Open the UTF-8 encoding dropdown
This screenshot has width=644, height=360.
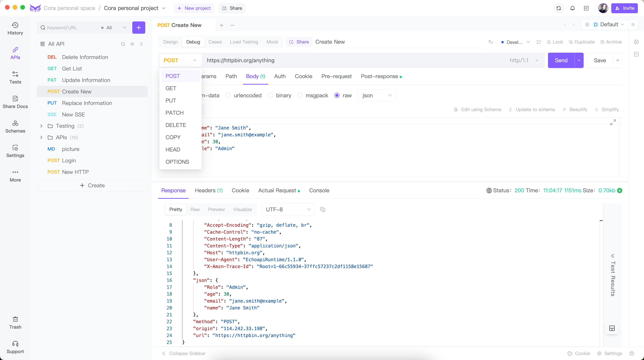tap(288, 209)
